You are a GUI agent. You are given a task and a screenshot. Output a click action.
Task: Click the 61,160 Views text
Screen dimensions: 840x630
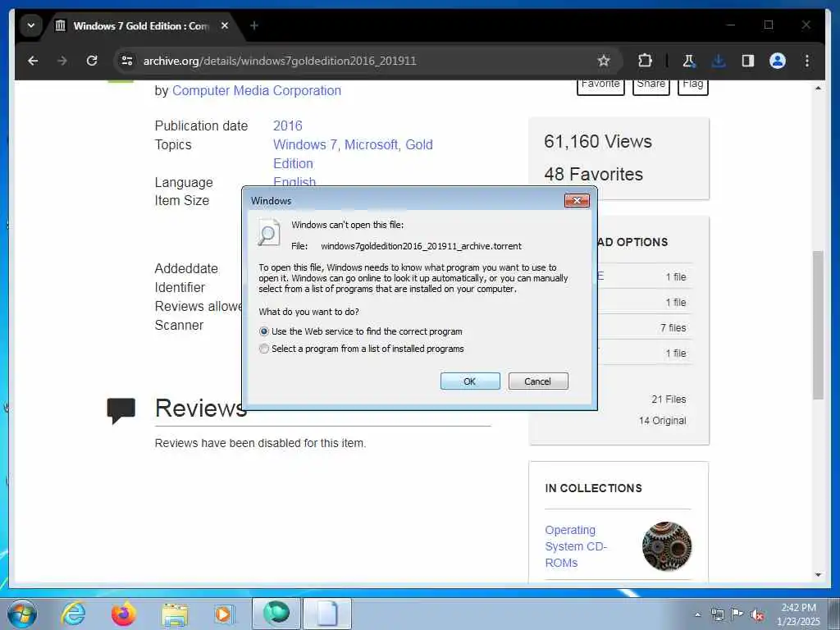click(598, 141)
